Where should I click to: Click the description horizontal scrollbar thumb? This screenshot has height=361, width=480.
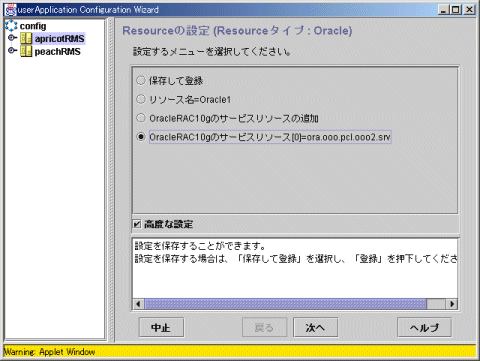tap(285, 304)
